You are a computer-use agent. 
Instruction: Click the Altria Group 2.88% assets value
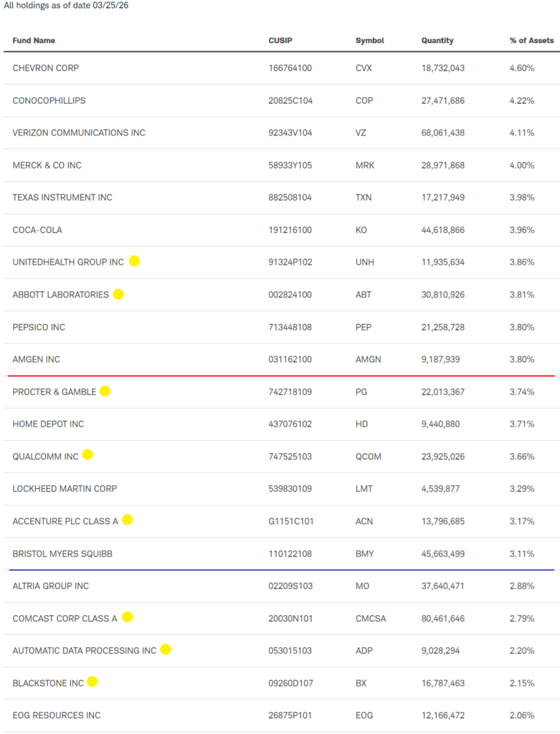tap(521, 586)
